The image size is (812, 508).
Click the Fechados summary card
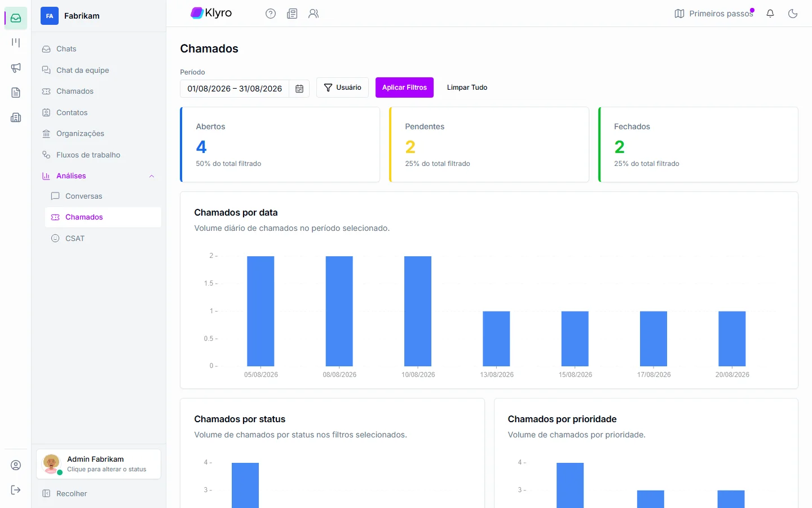(698, 144)
